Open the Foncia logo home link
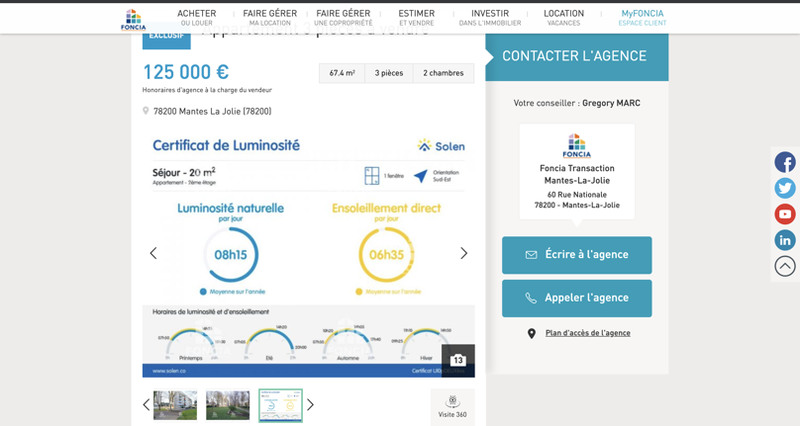Screen dimensions: 800x426 point(133,19)
